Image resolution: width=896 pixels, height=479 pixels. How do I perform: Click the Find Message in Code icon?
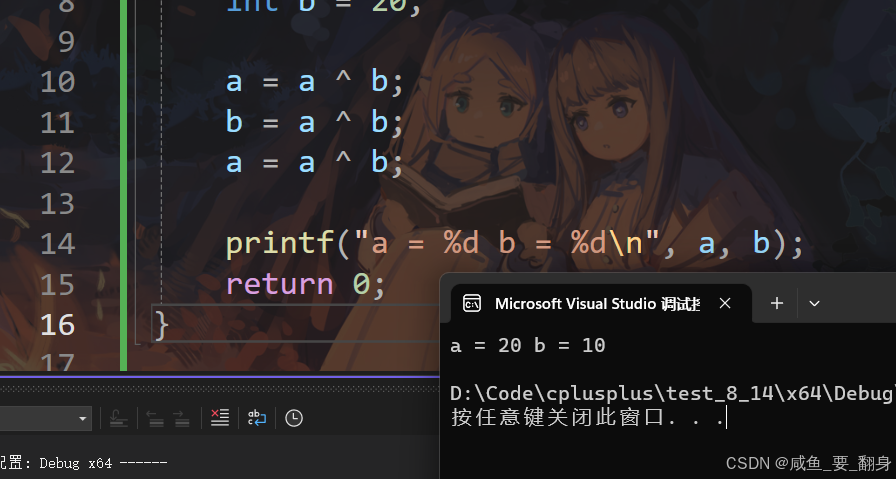[119, 418]
